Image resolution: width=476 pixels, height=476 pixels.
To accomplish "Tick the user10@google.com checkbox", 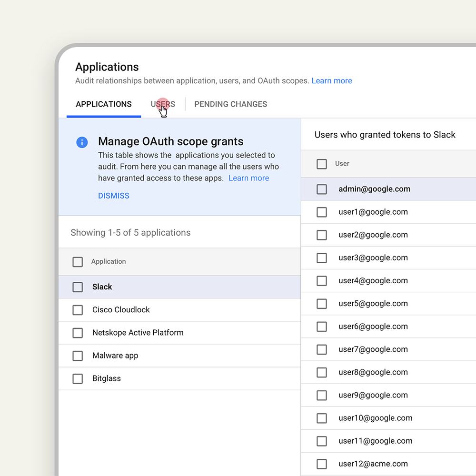I will pos(322,418).
